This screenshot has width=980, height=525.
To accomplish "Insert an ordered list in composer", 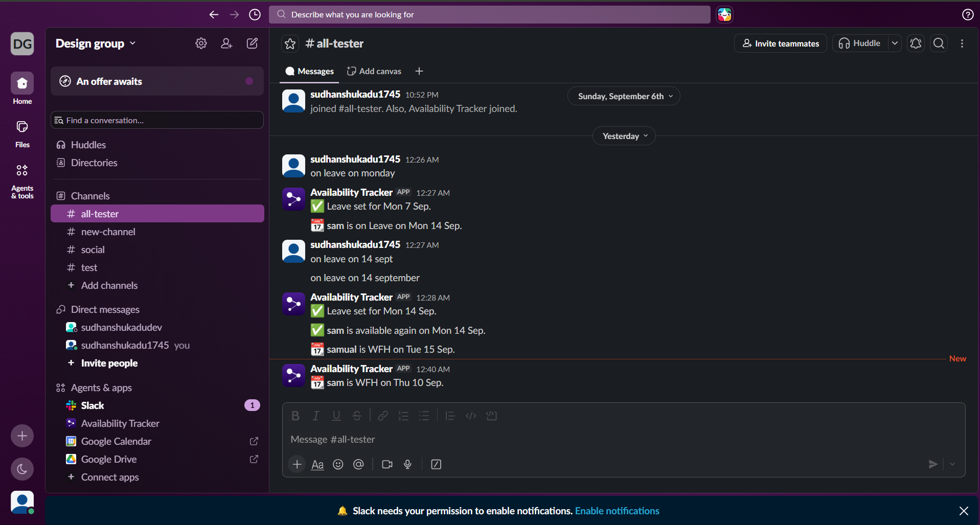I will (x=403, y=416).
